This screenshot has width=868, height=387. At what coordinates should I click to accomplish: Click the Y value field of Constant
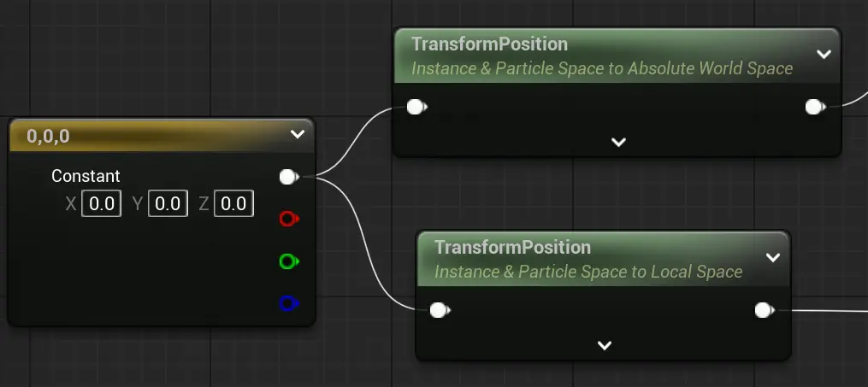[168, 203]
